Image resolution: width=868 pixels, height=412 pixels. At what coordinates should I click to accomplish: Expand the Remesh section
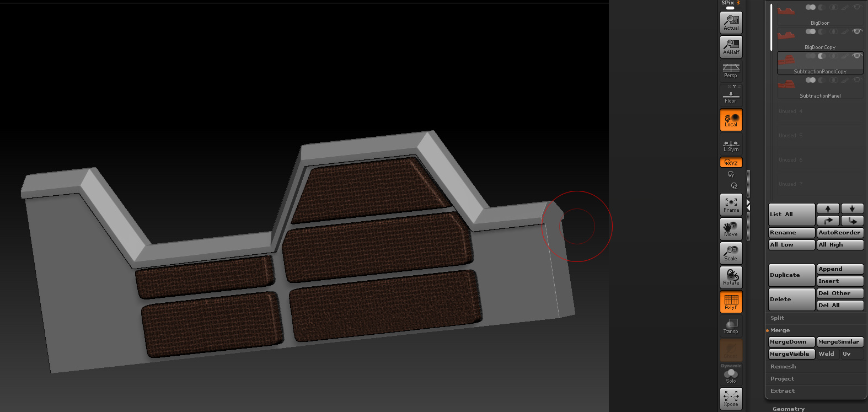tap(783, 367)
